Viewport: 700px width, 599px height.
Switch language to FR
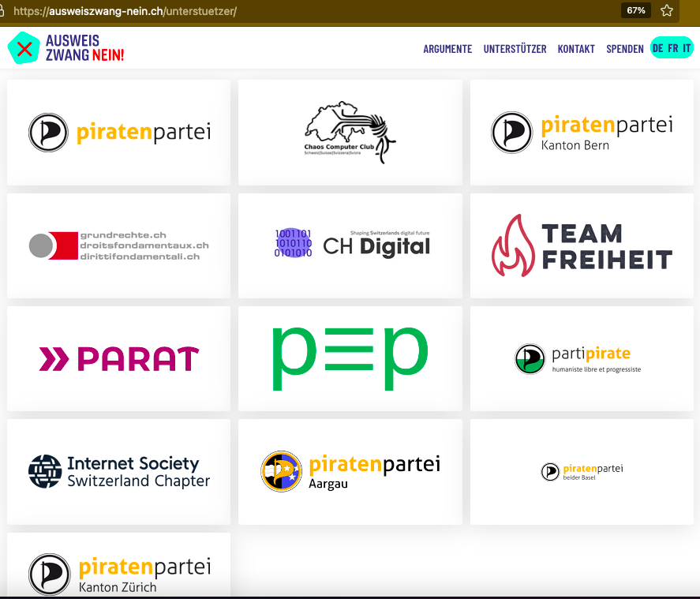[x=672, y=48]
